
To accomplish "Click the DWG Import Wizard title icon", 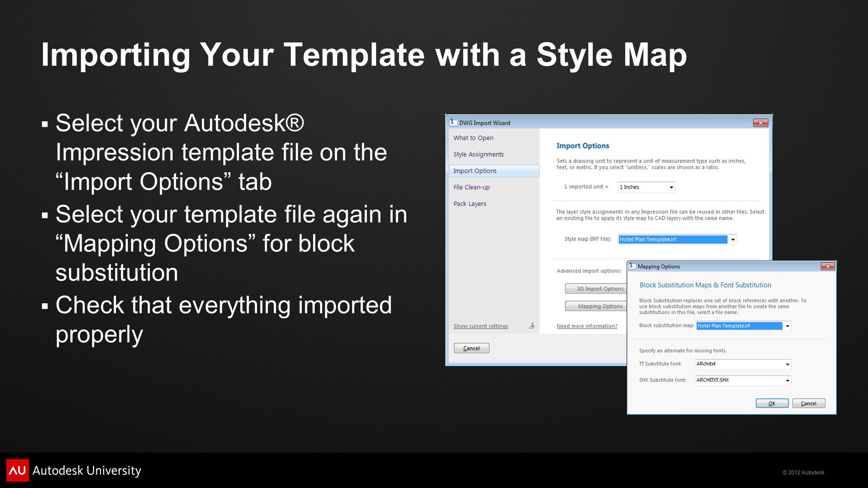I will click(453, 123).
